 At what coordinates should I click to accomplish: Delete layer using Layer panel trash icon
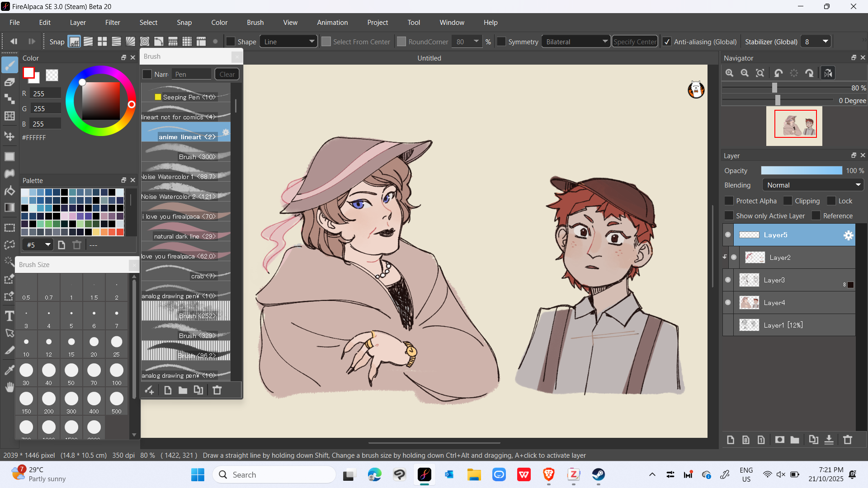848,440
